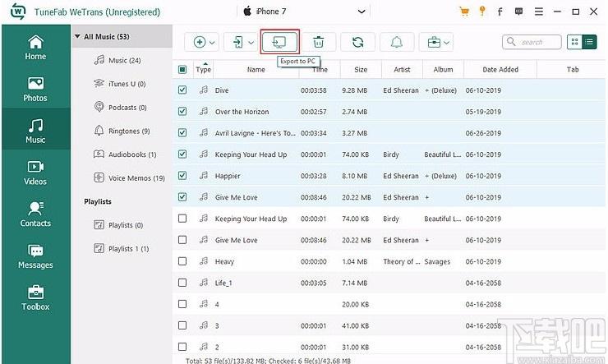The width and height of the screenshot is (608, 364).
Task: Click the refresh icon
Action: (357, 42)
